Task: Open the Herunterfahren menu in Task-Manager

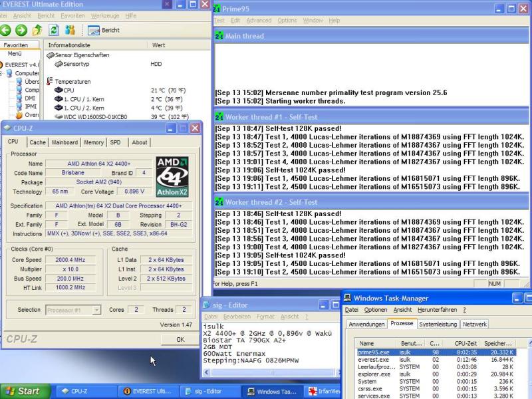Action: point(438,310)
